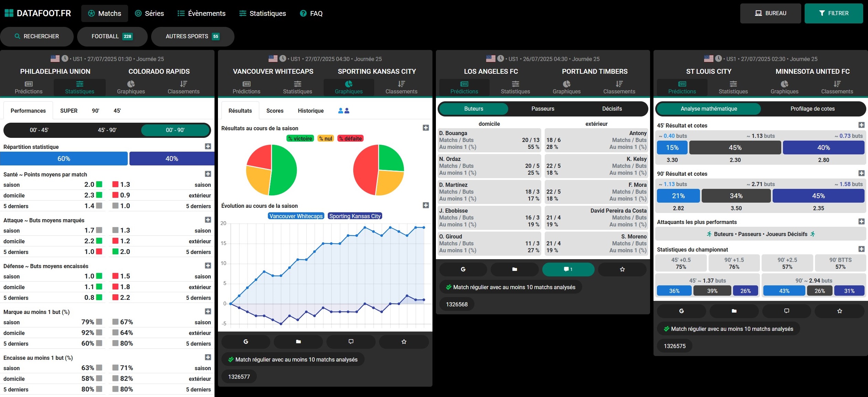Click match ID 1326577 chip
The height and width of the screenshot is (397, 868).
pos(239,377)
